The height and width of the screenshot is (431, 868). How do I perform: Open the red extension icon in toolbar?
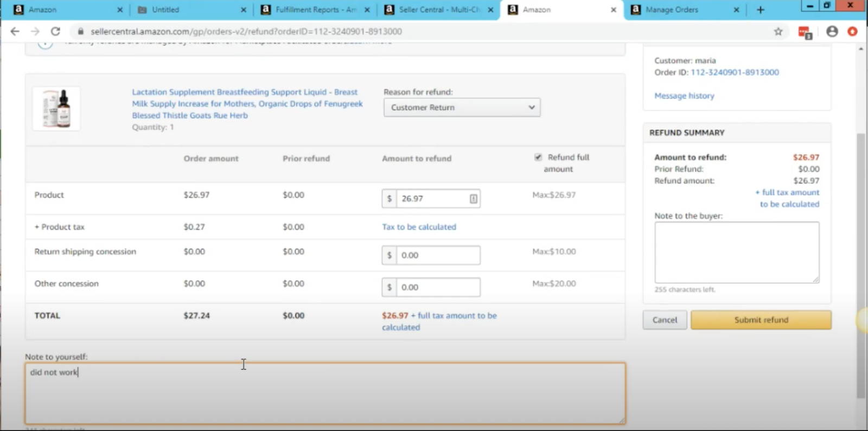click(805, 32)
